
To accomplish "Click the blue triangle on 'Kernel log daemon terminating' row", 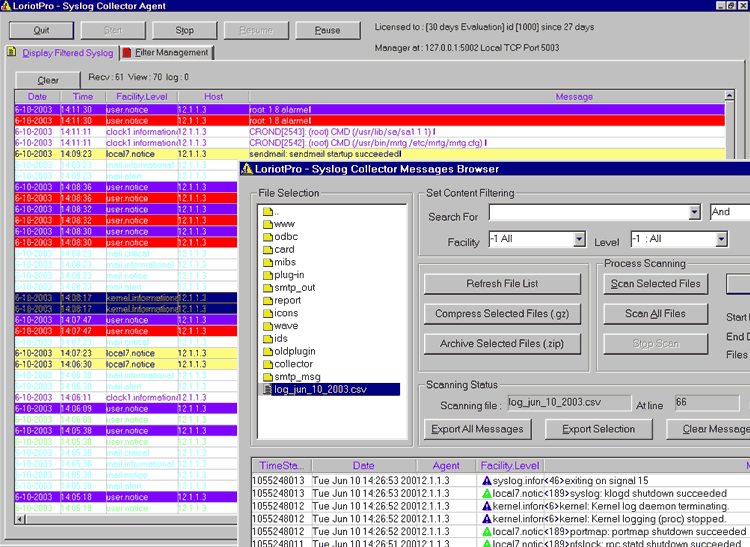I will 486,506.
